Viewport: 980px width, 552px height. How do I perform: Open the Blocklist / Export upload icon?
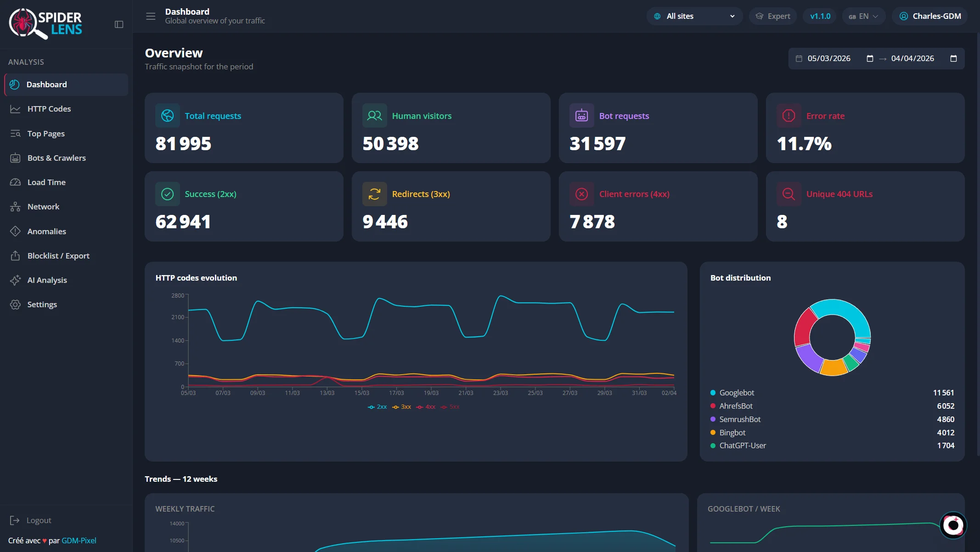pos(15,256)
